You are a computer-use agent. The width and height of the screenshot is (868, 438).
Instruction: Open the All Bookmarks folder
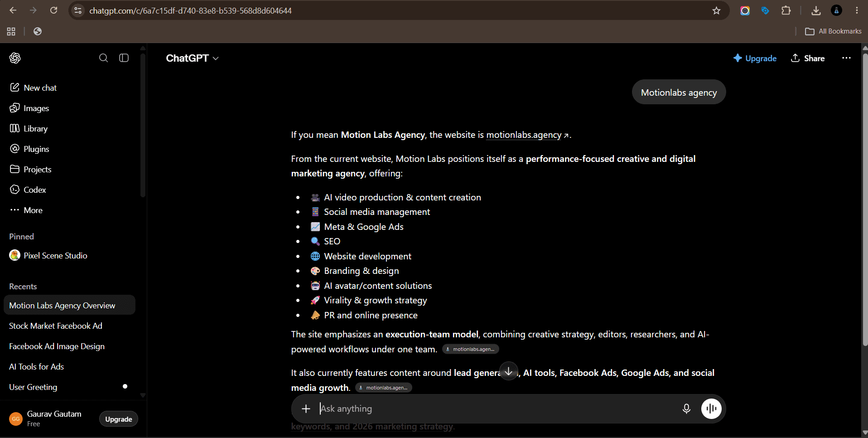pyautogui.click(x=834, y=31)
